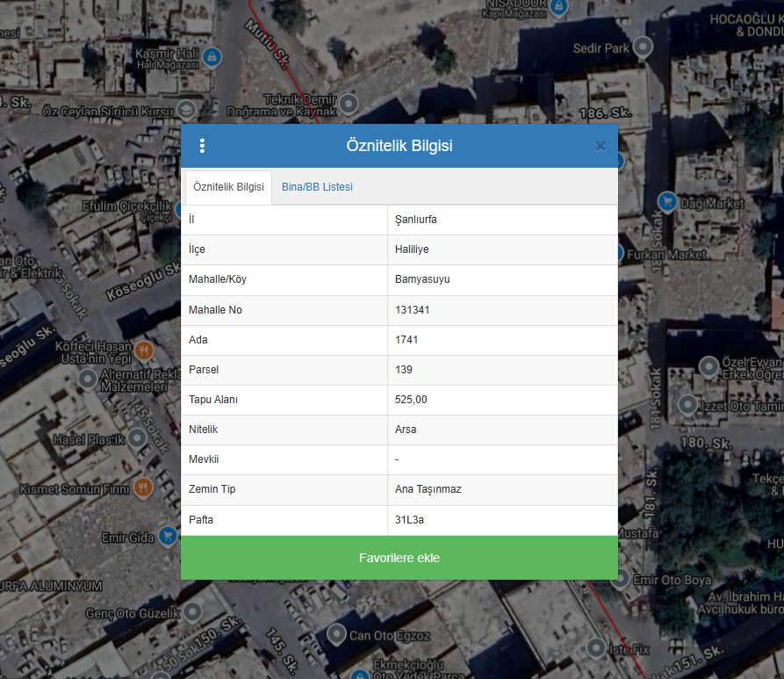Screen dimensions: 784x679
Task: Click the Genç Oto Güzelik marker
Action: coord(192,610)
